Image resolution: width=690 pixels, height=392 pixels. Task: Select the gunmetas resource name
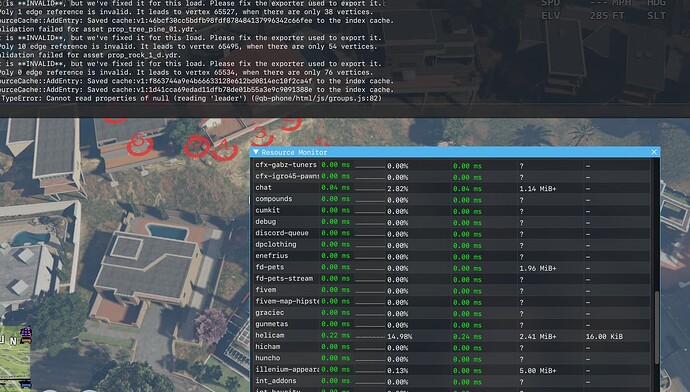click(x=272, y=324)
